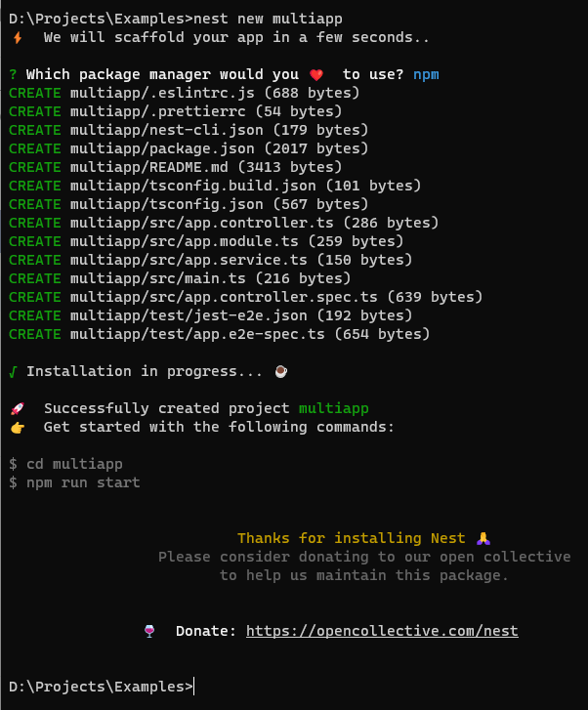This screenshot has width=588, height=710.
Task: Click the 'multiapp/tsconfig.json (567 bytes)' line
Action: click(x=219, y=204)
